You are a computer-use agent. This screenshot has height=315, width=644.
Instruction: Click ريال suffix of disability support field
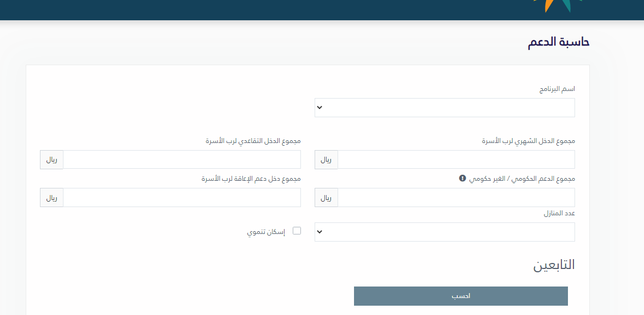click(x=51, y=198)
